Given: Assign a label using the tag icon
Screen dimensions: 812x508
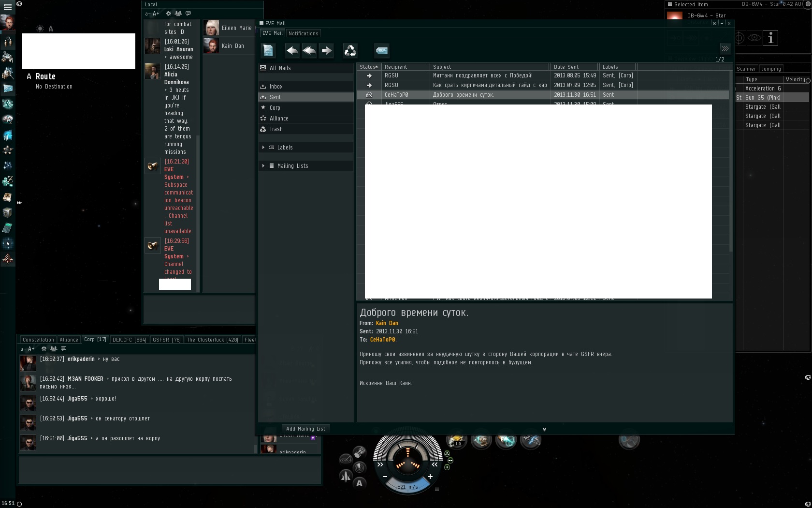Looking at the screenshot, I should tap(382, 50).
